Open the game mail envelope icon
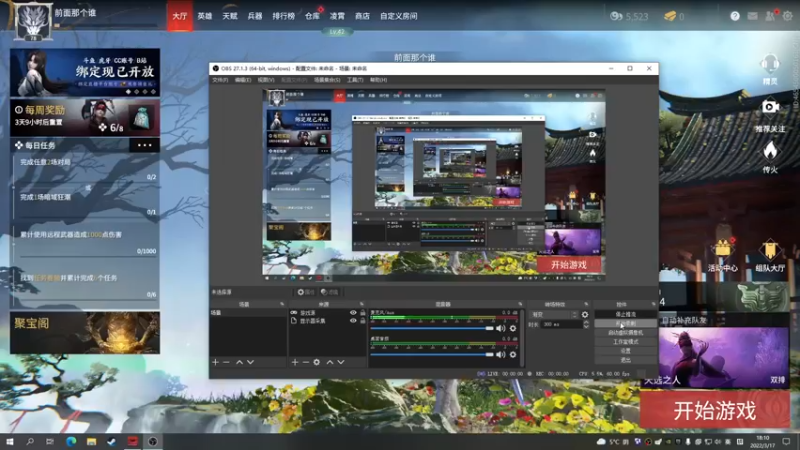 pos(753,16)
